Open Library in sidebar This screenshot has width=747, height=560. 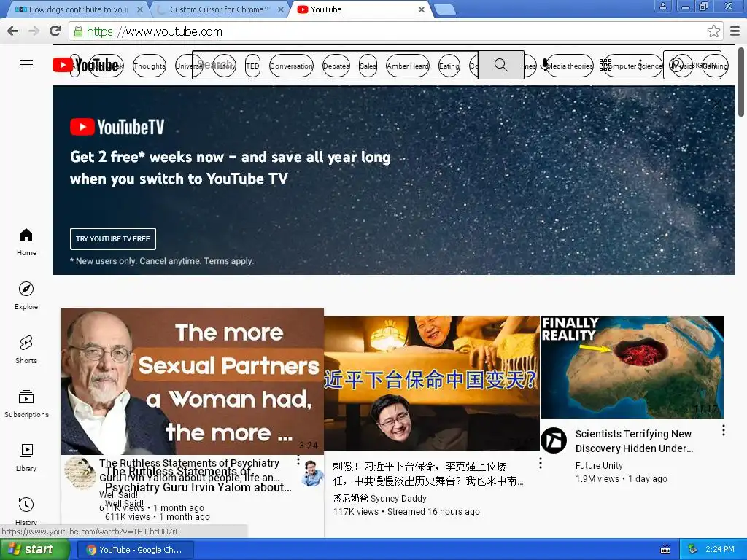click(x=26, y=457)
